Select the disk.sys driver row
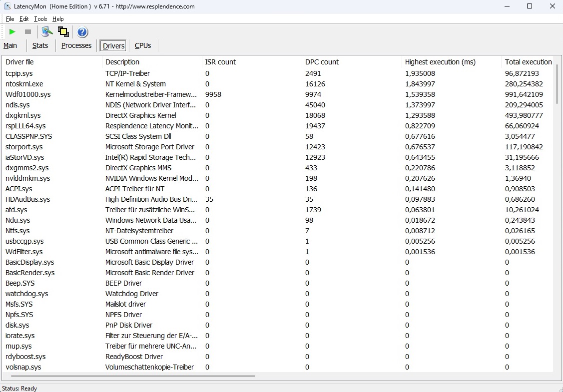The height and width of the screenshot is (392, 563). click(x=278, y=325)
